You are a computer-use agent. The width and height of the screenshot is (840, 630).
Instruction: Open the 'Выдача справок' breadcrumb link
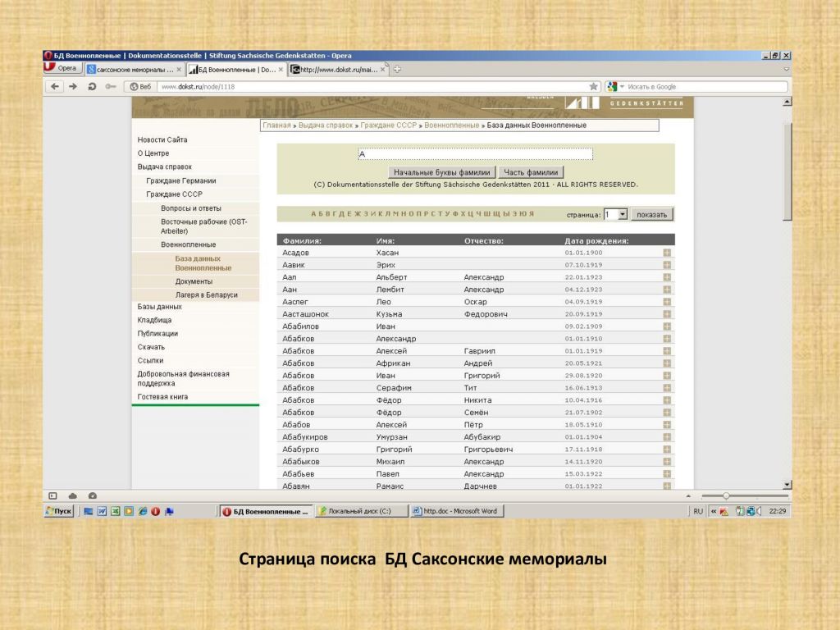pos(325,126)
